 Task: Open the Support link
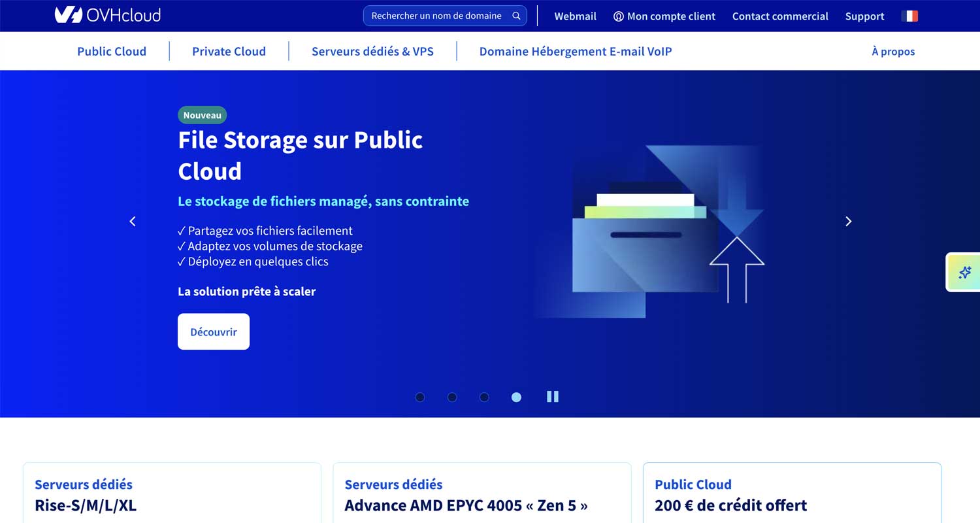[864, 16]
